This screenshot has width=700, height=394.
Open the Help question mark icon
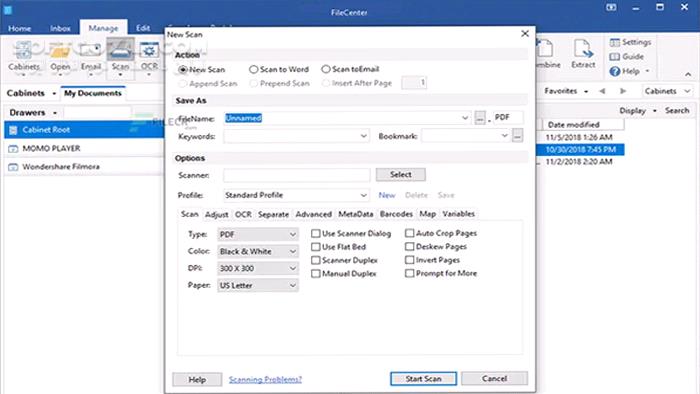click(615, 71)
